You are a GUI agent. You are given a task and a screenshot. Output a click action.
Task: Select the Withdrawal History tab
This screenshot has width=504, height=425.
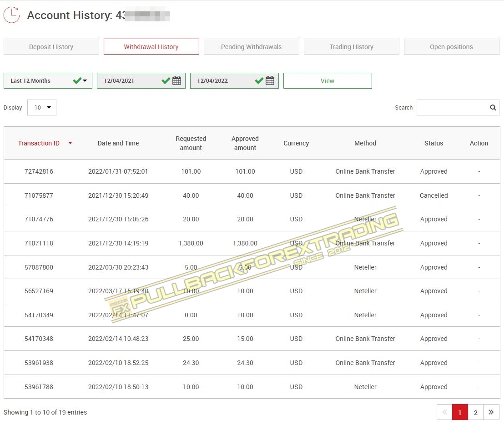[x=151, y=47]
